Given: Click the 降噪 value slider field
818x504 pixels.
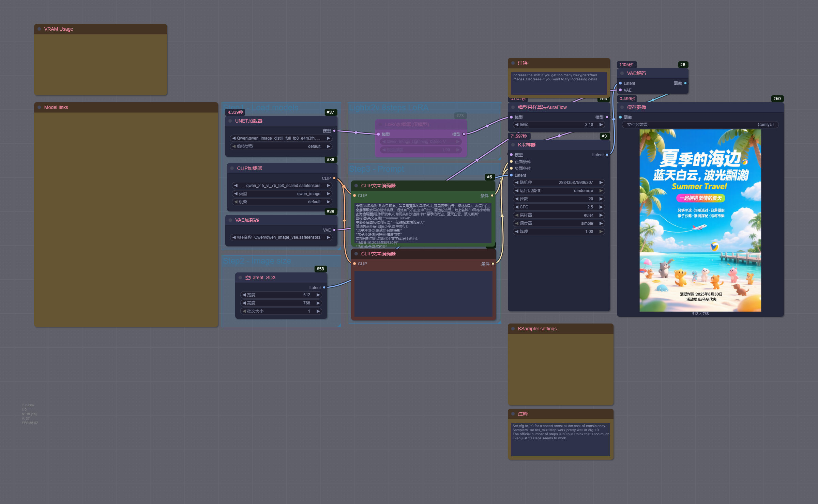Looking at the screenshot, I should [x=559, y=232].
